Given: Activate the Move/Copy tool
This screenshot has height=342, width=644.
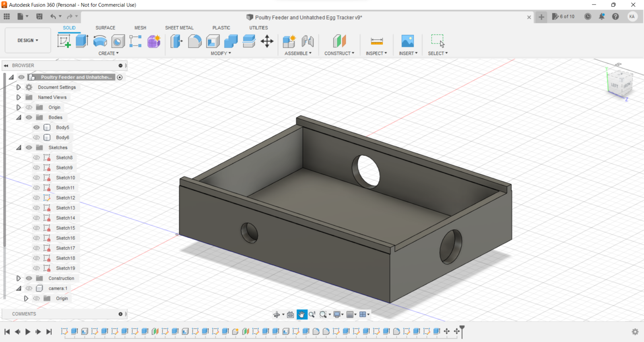Looking at the screenshot, I should tap(267, 41).
